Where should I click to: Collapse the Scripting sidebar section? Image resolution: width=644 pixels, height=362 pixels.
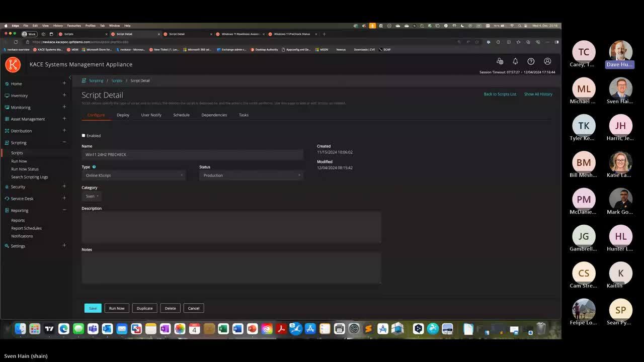pyautogui.click(x=64, y=142)
